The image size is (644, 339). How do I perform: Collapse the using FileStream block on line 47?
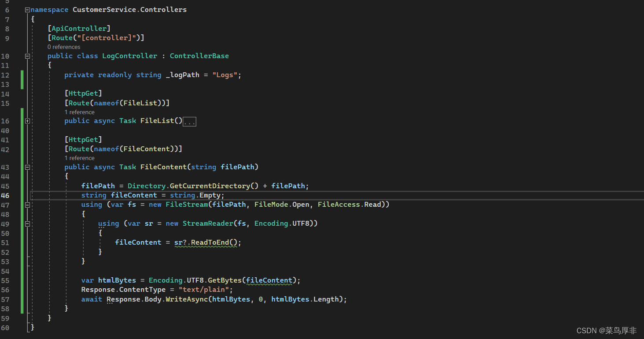[x=27, y=205]
